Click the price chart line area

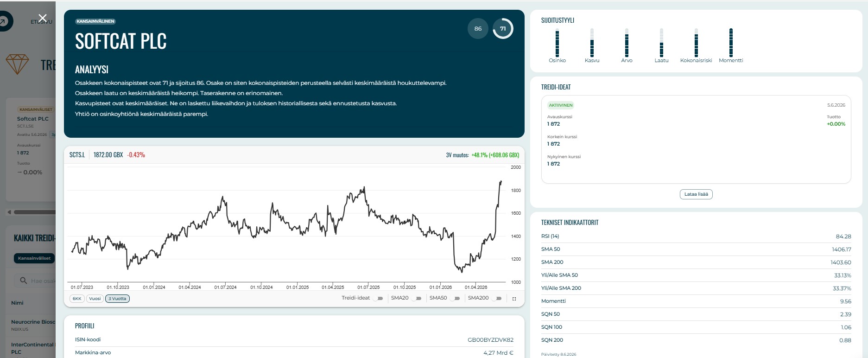(x=286, y=224)
